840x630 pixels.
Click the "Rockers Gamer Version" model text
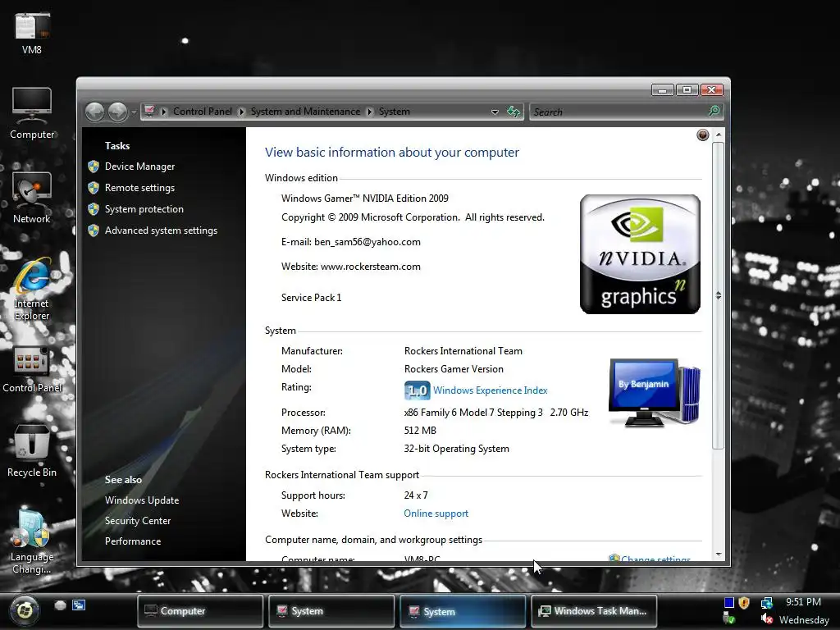click(454, 369)
